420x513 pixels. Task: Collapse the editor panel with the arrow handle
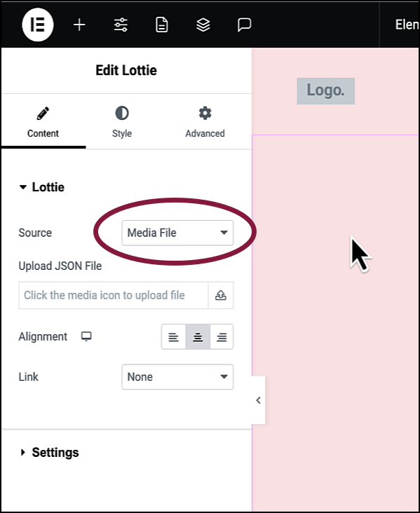258,400
